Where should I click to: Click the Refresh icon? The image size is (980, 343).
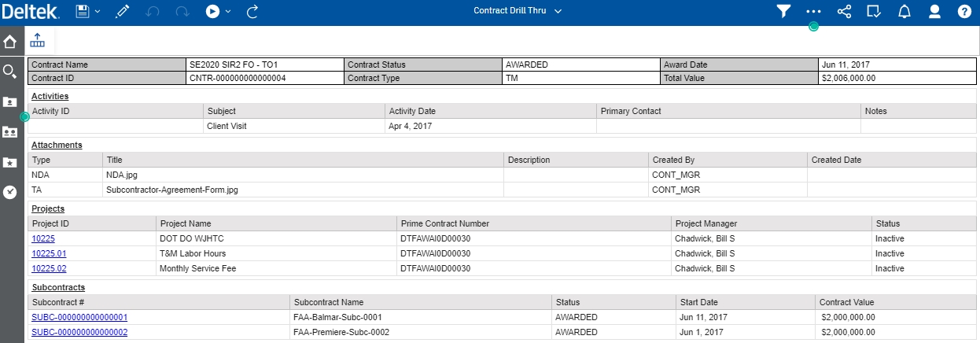(x=252, y=12)
